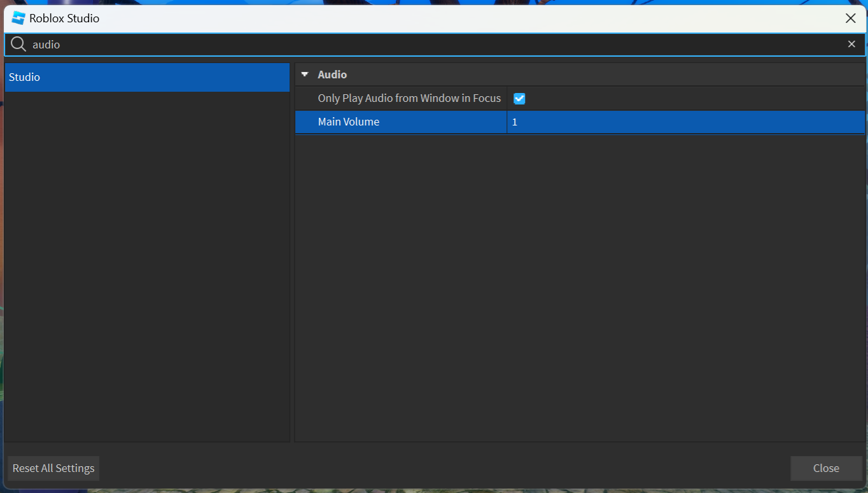Click the magnifier search icon
868x493 pixels.
click(x=18, y=45)
